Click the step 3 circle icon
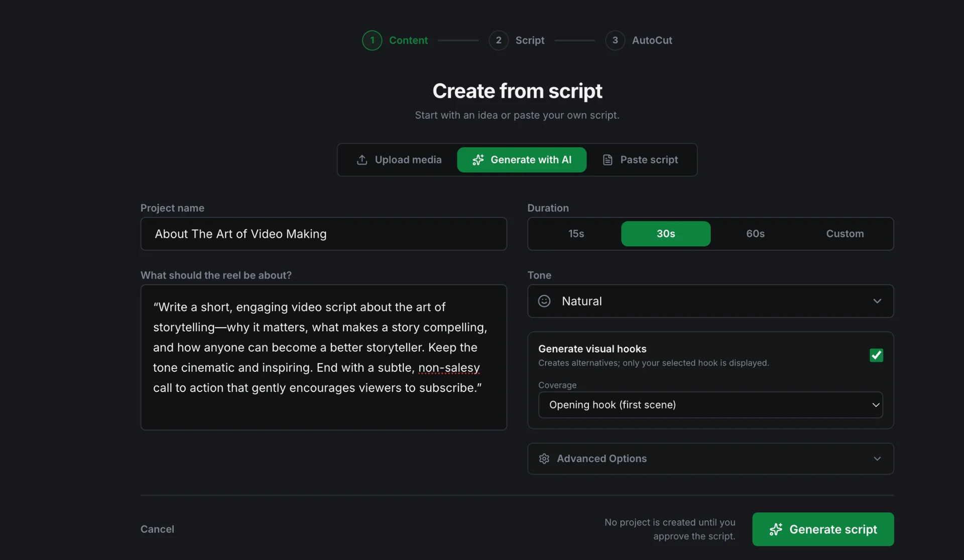The image size is (964, 560). [615, 40]
